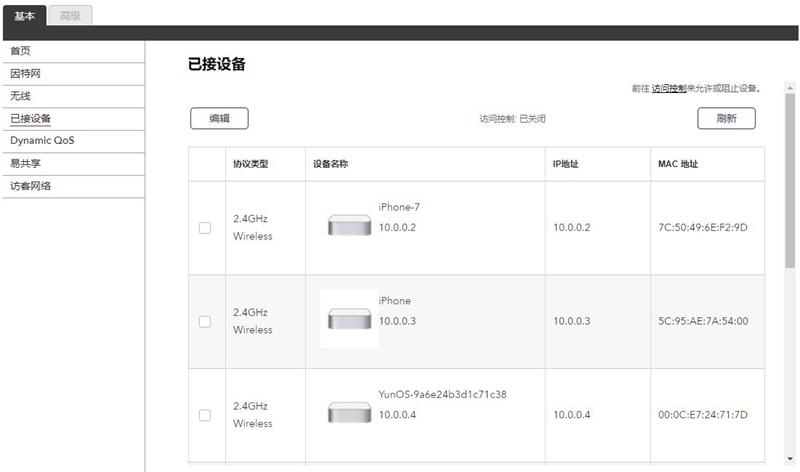800x472 pixels.
Task: Go to 首页 in the sidebar
Action: pyautogui.click(x=20, y=51)
